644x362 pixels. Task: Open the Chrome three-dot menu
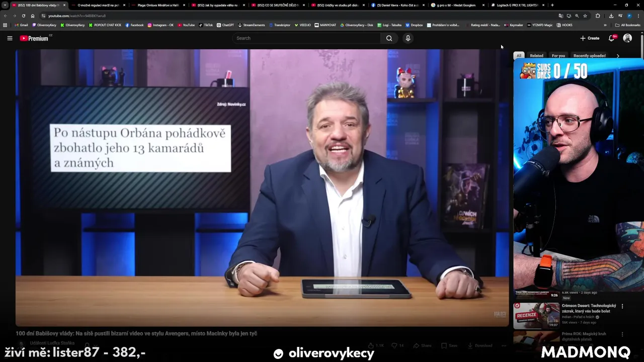click(638, 16)
